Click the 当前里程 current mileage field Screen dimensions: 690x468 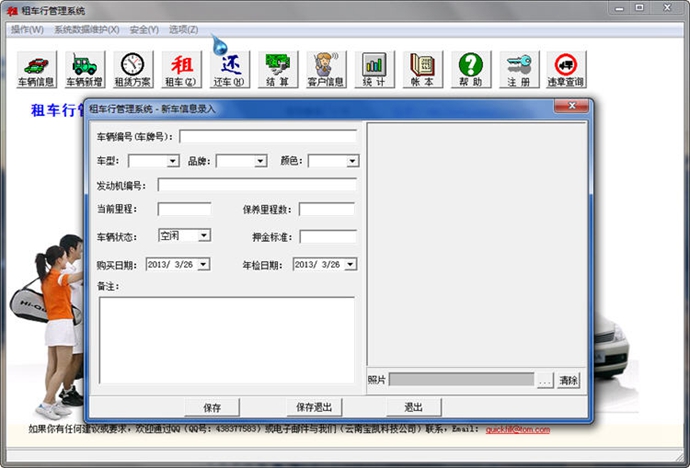[184, 209]
